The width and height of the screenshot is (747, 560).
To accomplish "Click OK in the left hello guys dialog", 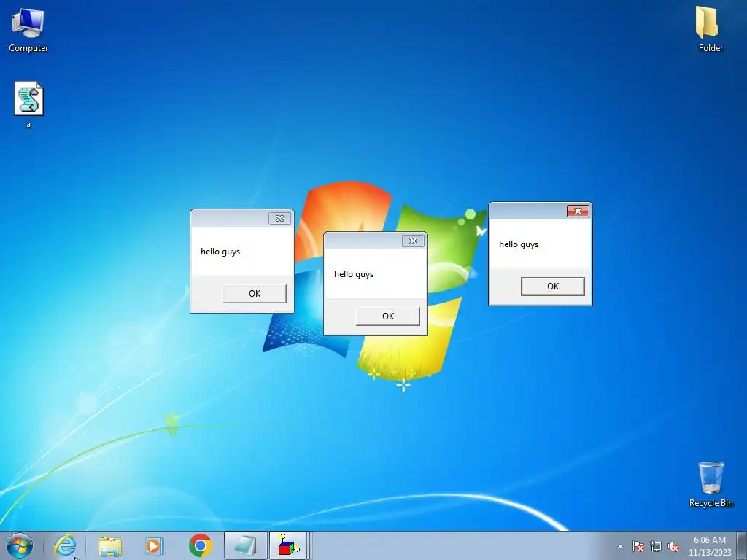I will 255,293.
